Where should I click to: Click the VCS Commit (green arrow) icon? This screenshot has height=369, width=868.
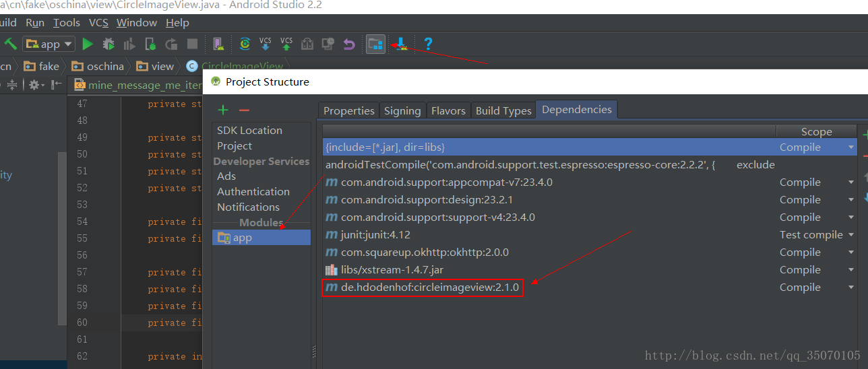pyautogui.click(x=286, y=44)
